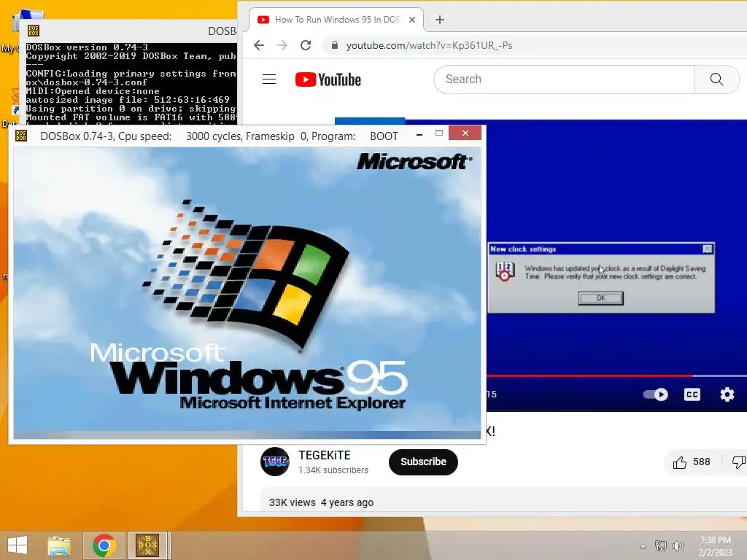Subscribe to the TEGEKiTE channel
The height and width of the screenshot is (560, 747).
coord(423,462)
